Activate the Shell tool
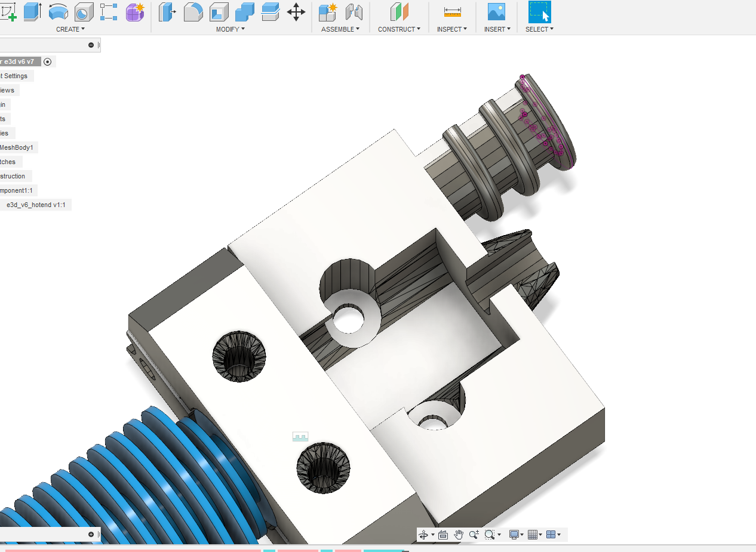The width and height of the screenshot is (756, 552). (x=219, y=12)
